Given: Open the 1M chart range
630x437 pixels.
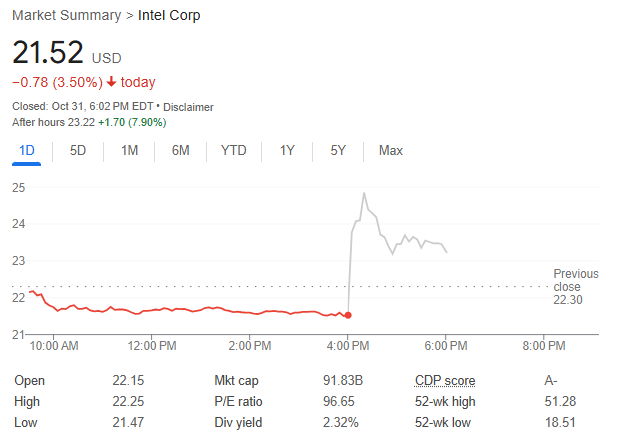Looking at the screenshot, I should point(129,150).
